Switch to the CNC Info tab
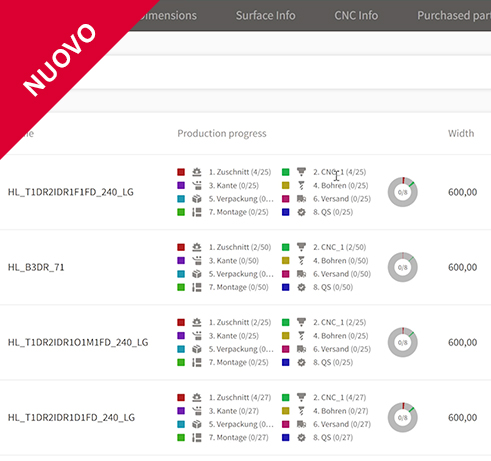The width and height of the screenshot is (491, 461). point(356,15)
